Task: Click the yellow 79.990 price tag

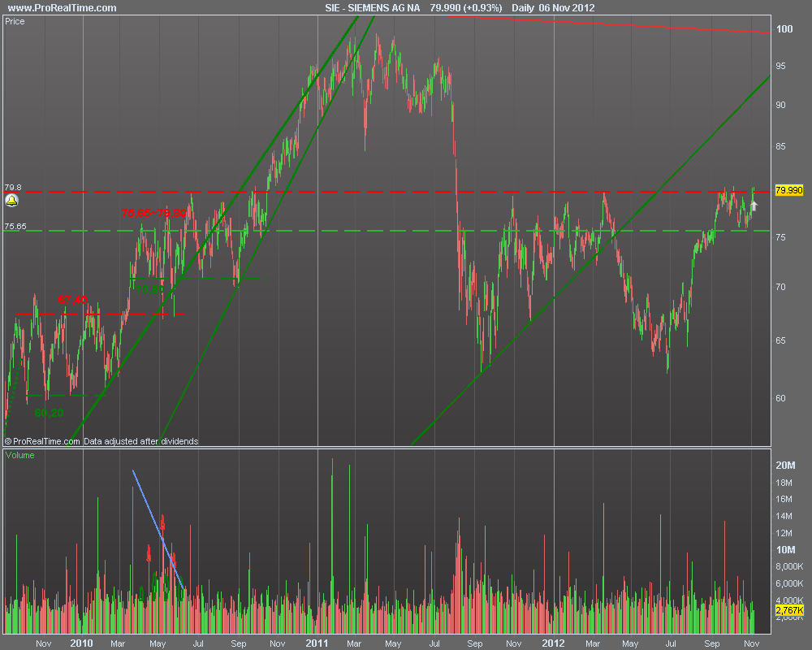Action: tap(788, 190)
